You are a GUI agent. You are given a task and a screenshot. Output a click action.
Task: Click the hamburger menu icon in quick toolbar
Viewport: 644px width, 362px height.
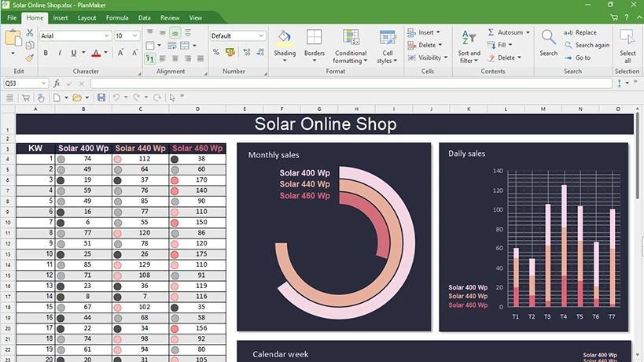click(9, 98)
